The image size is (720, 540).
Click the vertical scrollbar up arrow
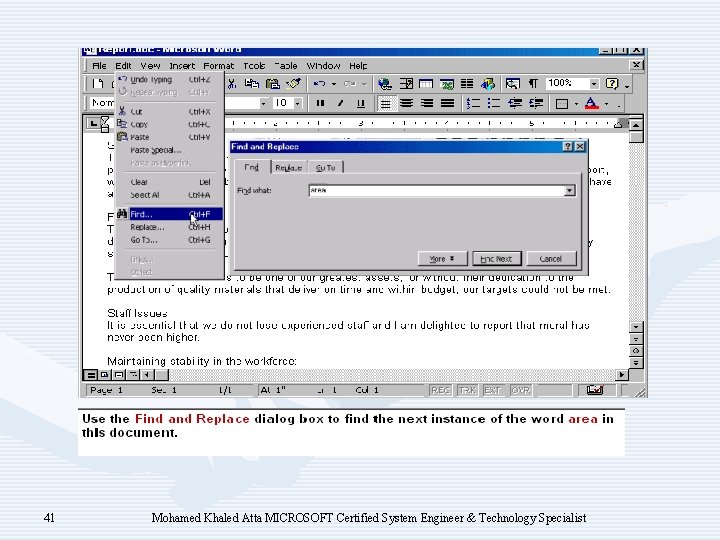point(636,124)
